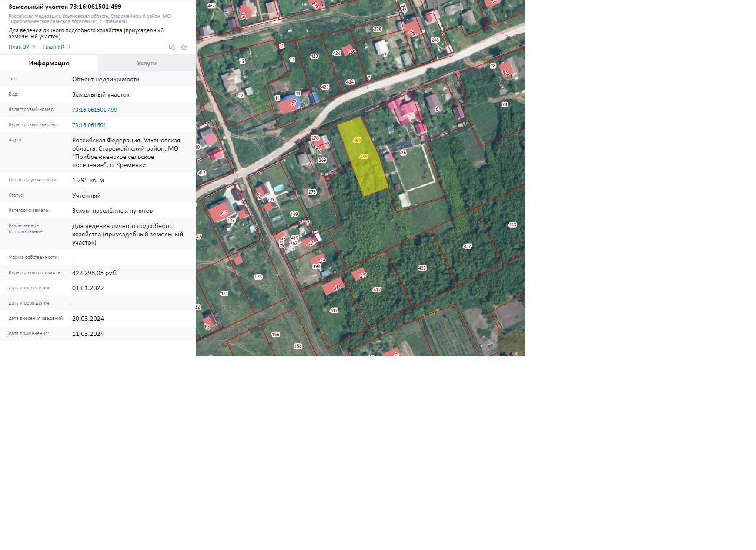Click parcel label 262 on the map
This screenshot has height=550, width=756.
[x=294, y=243]
